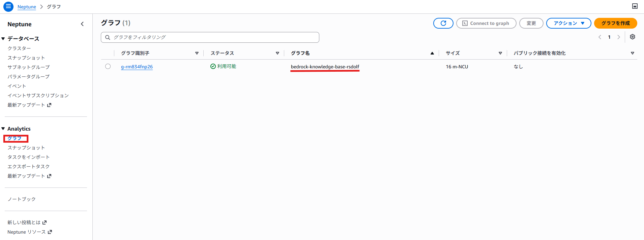Open the g-rm834fnp26 graph link

[137, 67]
